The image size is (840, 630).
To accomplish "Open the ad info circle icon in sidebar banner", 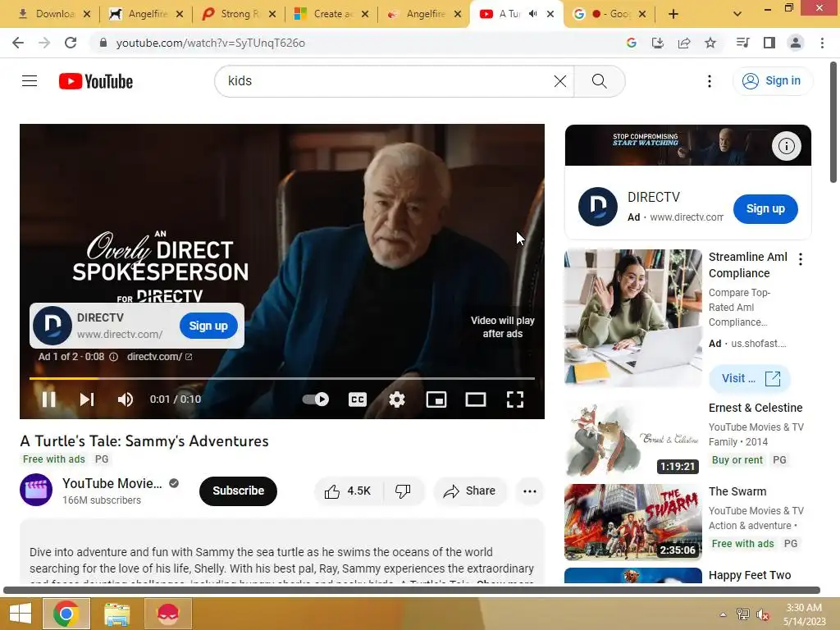I will (x=786, y=146).
